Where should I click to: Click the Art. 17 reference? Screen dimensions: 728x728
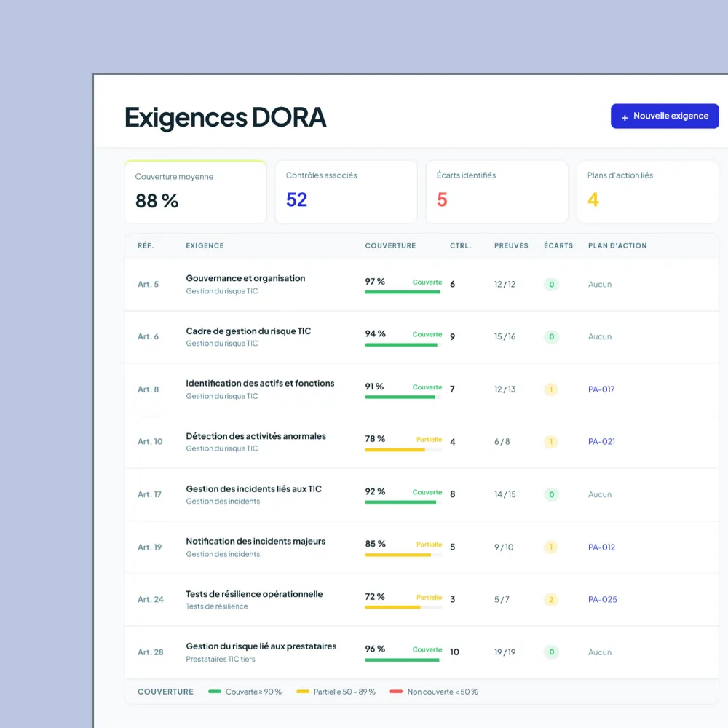(149, 494)
